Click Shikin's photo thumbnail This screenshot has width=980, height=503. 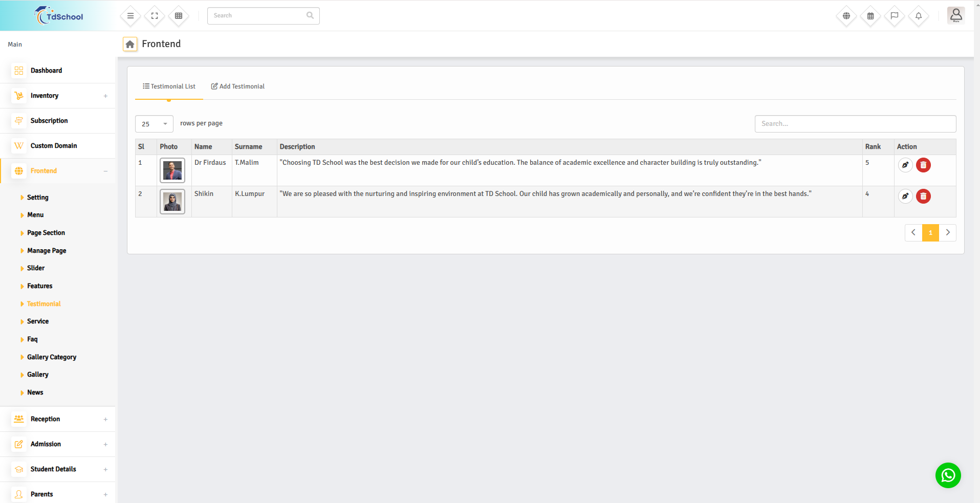pyautogui.click(x=172, y=202)
